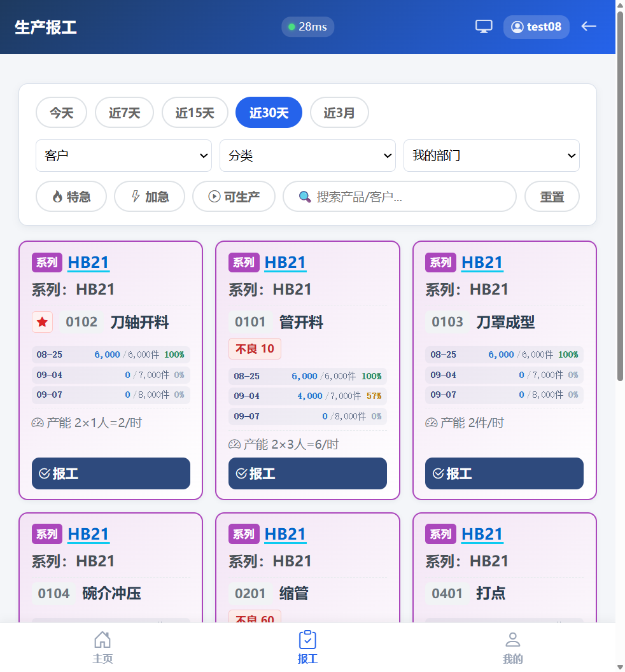Viewport: 625px width, 672px height.
Task: Click 09-04 row on 刀轴开料 card
Action: coord(111,375)
